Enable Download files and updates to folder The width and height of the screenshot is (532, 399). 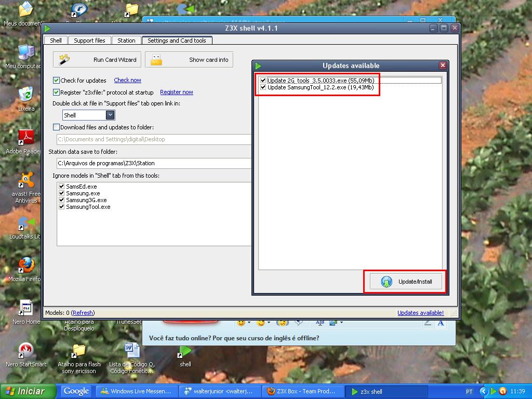click(56, 127)
